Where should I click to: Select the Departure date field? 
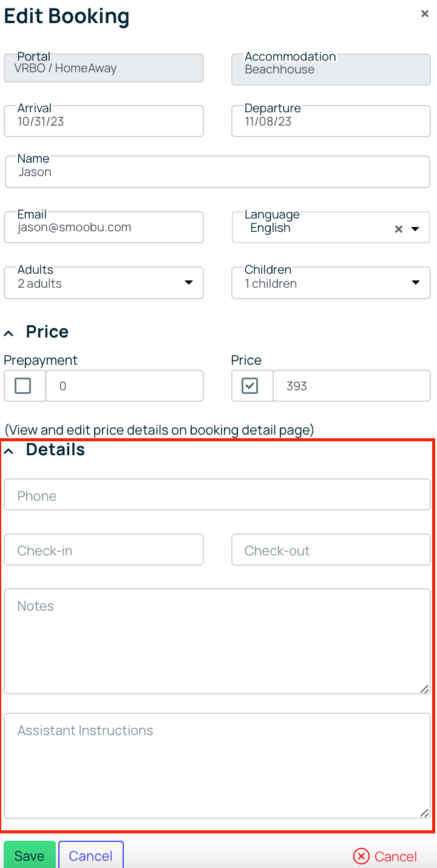[x=331, y=121]
